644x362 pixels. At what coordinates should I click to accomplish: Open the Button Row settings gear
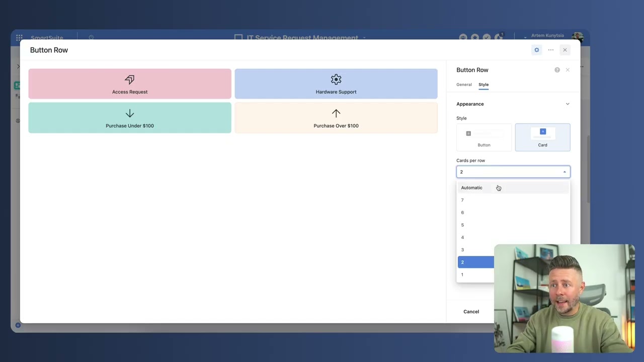point(537,50)
